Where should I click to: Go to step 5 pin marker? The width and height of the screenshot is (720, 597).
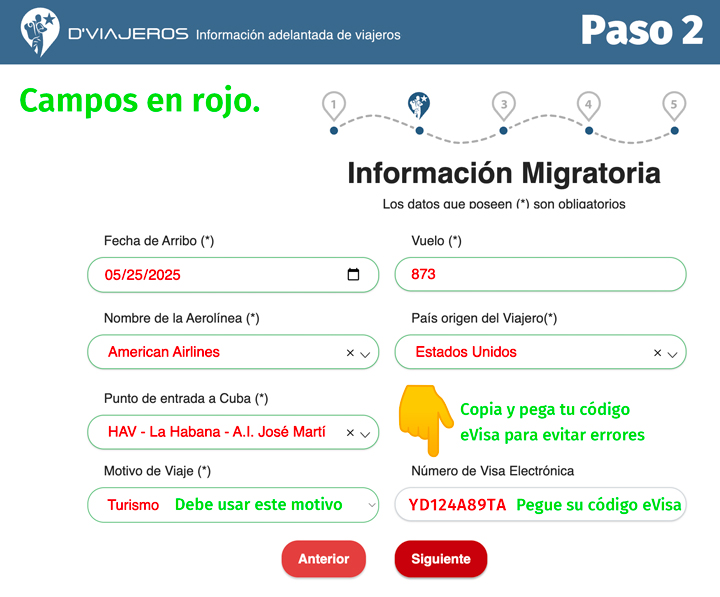[674, 106]
